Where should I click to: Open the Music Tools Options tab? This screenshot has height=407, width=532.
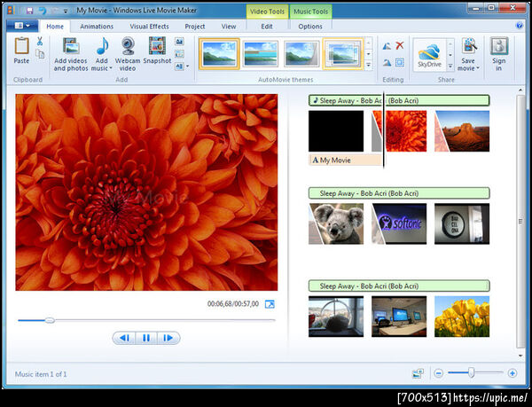[x=310, y=26]
